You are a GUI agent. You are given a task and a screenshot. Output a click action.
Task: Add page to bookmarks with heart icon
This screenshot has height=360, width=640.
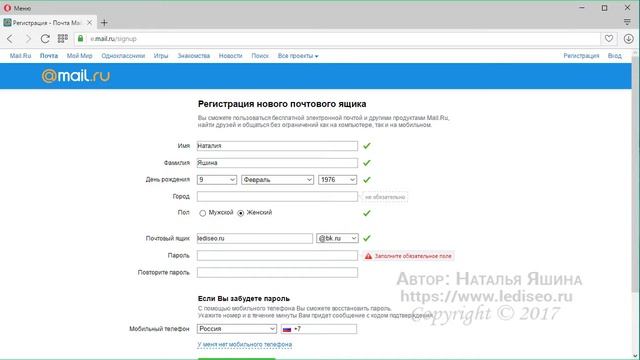pyautogui.click(x=609, y=39)
